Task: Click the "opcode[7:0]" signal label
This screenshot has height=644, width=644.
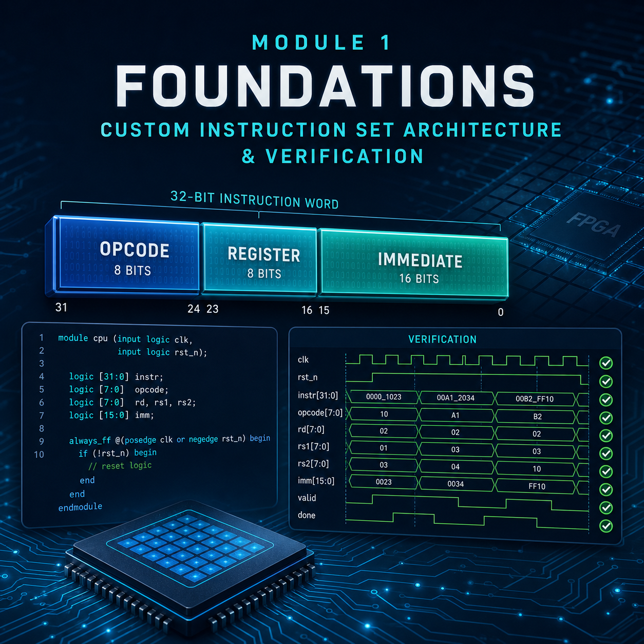Action: (320, 413)
